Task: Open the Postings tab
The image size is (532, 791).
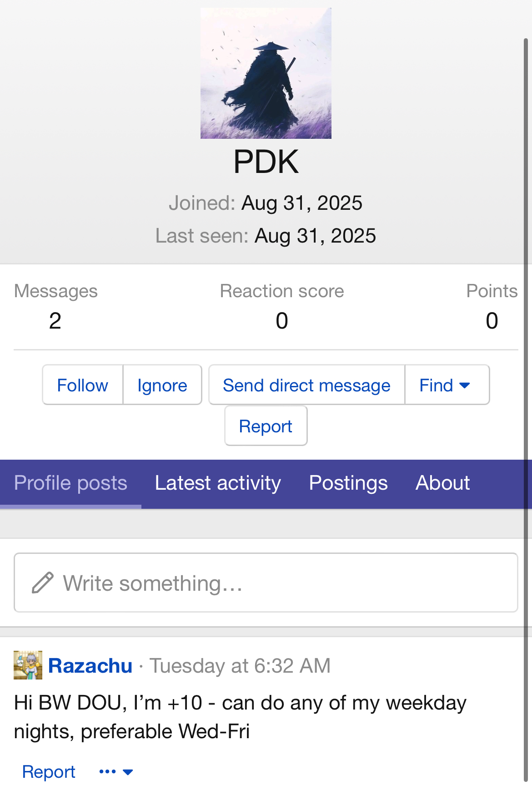Action: pos(348,483)
